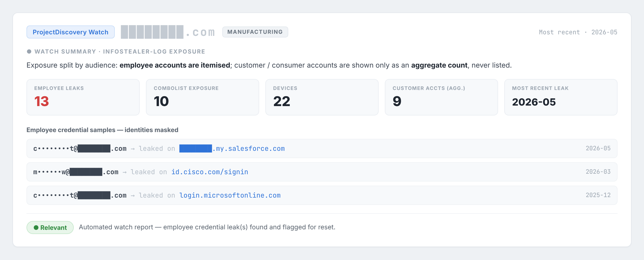Select the Devices card showing 22
The image size is (644, 260).
[x=322, y=97]
